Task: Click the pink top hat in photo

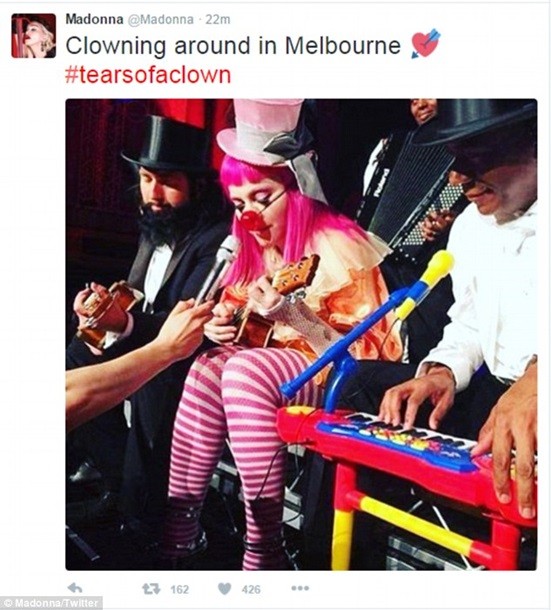Action: tap(263, 131)
